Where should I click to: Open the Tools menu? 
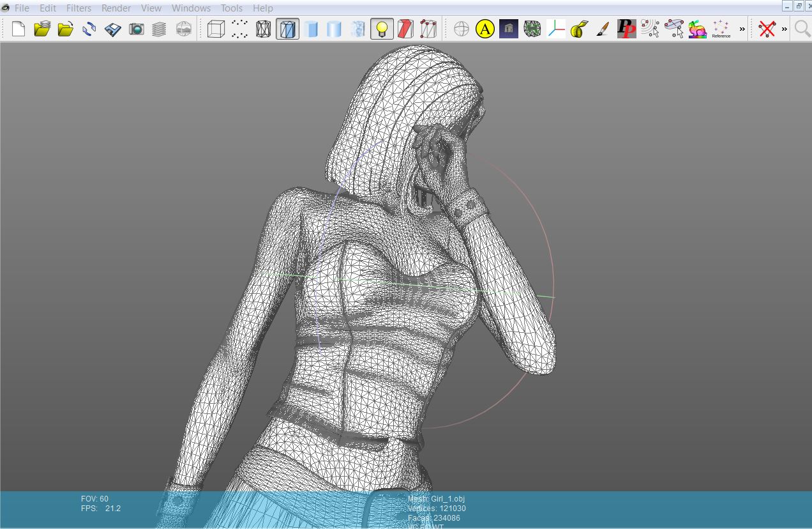pos(232,8)
